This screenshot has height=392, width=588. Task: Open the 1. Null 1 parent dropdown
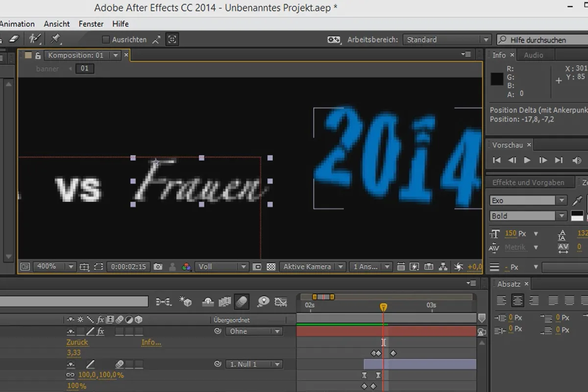point(254,364)
